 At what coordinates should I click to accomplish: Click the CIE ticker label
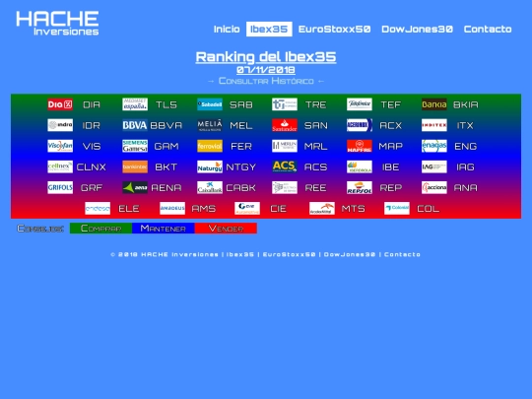278,209
